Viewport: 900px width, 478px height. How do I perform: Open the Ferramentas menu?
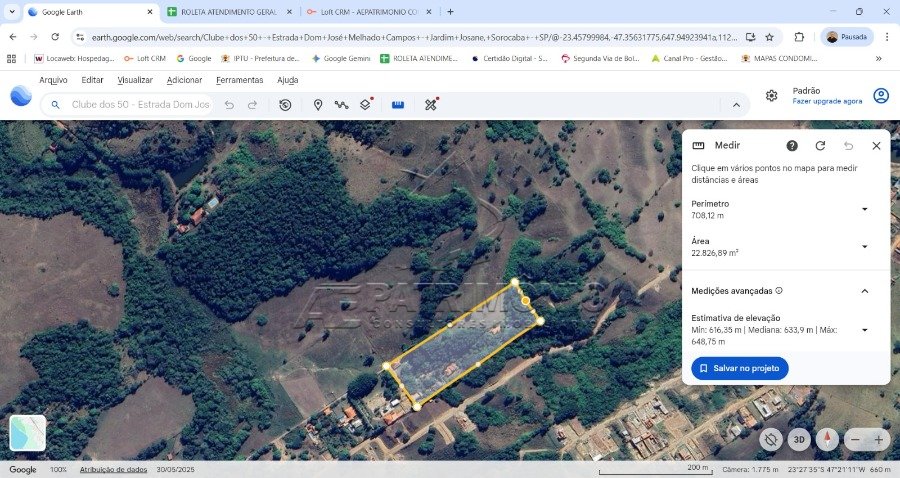pyautogui.click(x=239, y=80)
